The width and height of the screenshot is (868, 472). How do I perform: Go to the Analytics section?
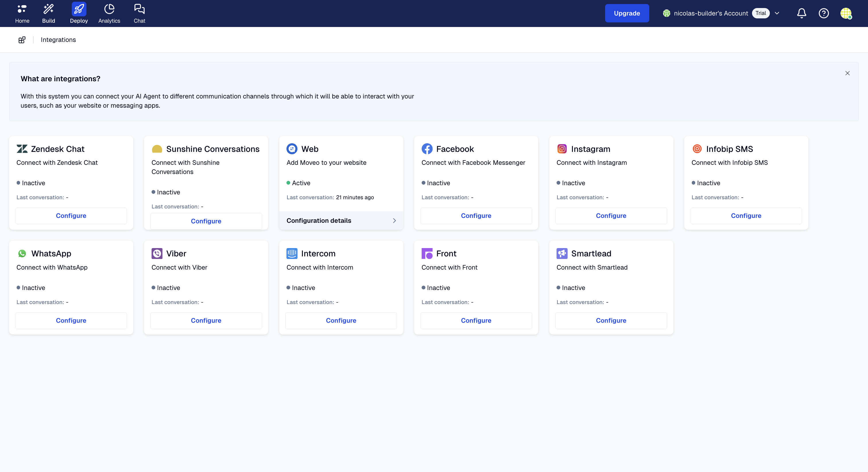109,13
